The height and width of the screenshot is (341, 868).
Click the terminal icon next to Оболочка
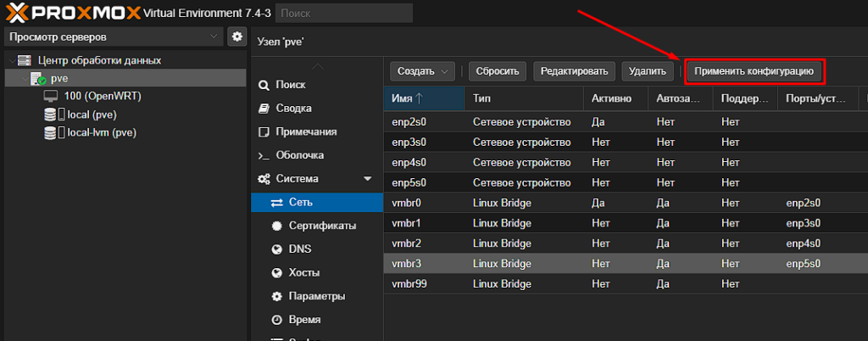coord(264,155)
